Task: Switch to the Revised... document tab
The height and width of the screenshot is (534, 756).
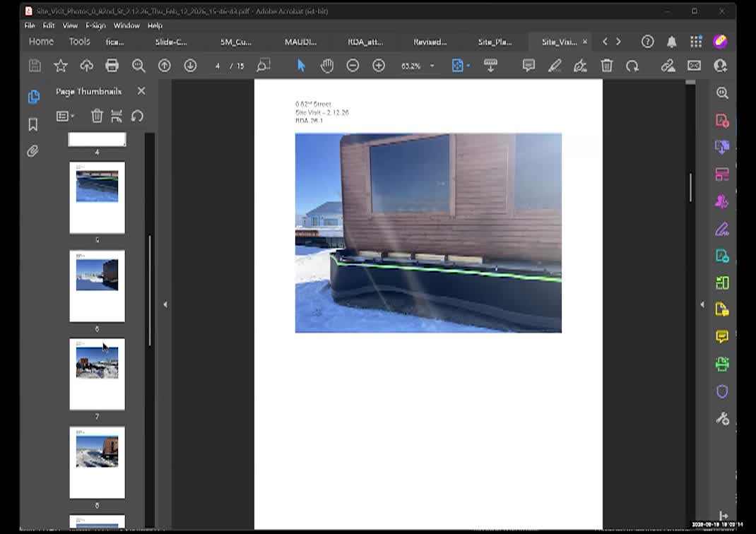Action: [x=430, y=42]
